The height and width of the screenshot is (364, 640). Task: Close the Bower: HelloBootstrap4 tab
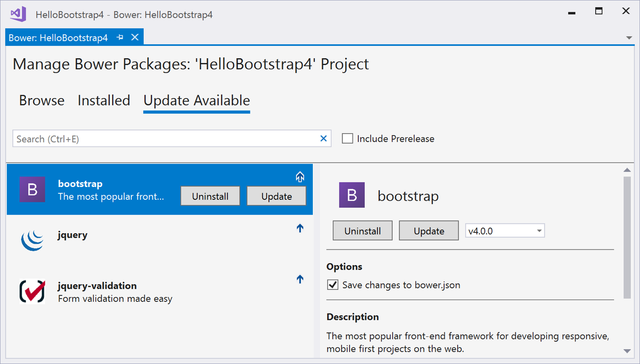click(x=135, y=37)
